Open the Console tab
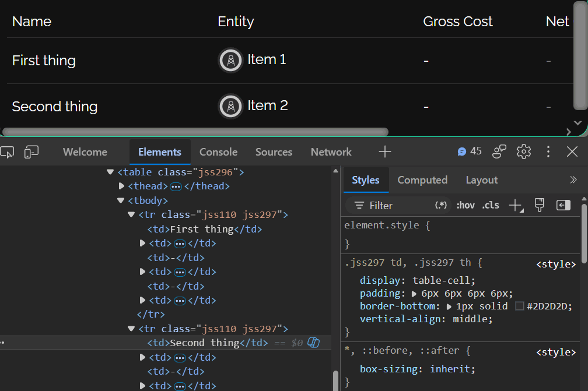588x391 pixels. click(x=218, y=152)
